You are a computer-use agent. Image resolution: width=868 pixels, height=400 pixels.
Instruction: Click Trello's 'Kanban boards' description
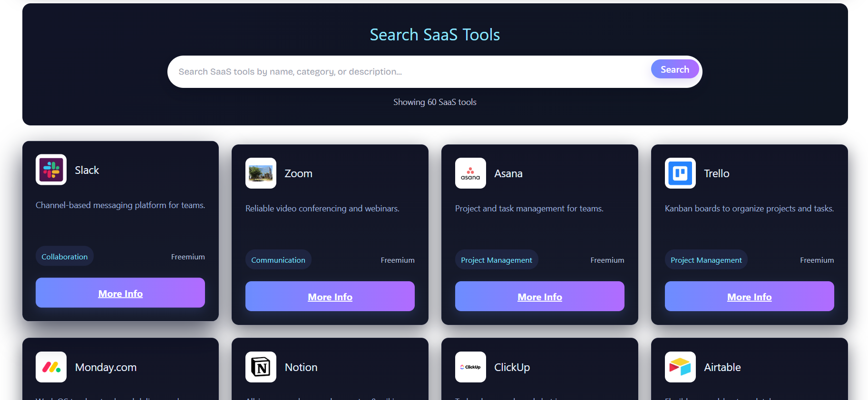tap(750, 209)
